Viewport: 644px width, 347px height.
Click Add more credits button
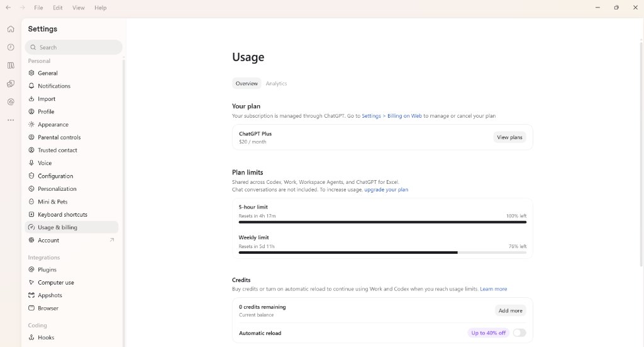[510, 310]
